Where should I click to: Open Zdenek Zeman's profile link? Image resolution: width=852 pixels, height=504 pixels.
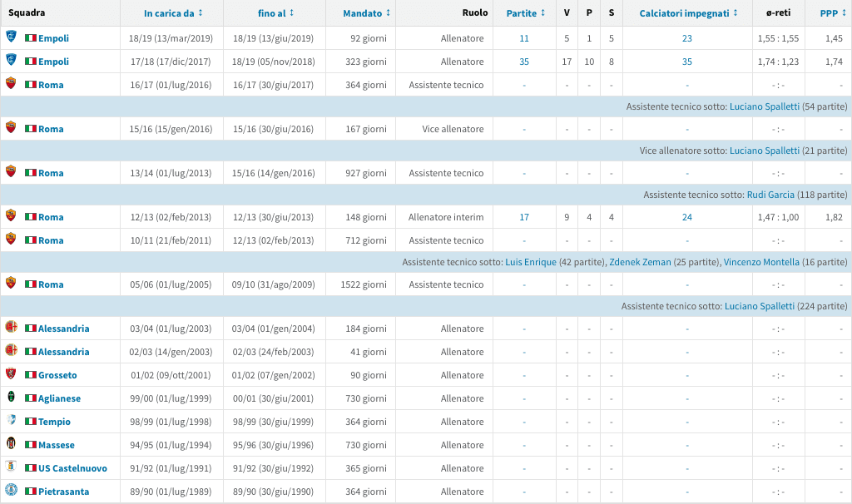click(x=640, y=262)
